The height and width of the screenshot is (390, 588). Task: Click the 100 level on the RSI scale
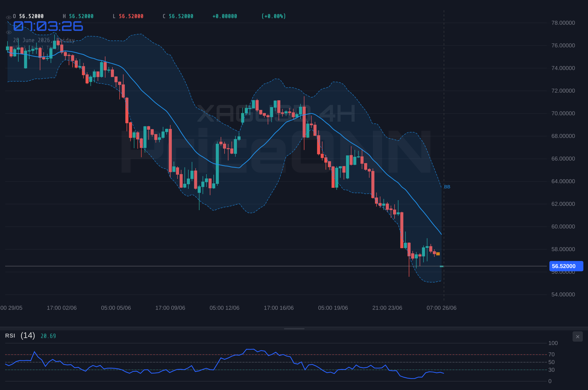553,343
